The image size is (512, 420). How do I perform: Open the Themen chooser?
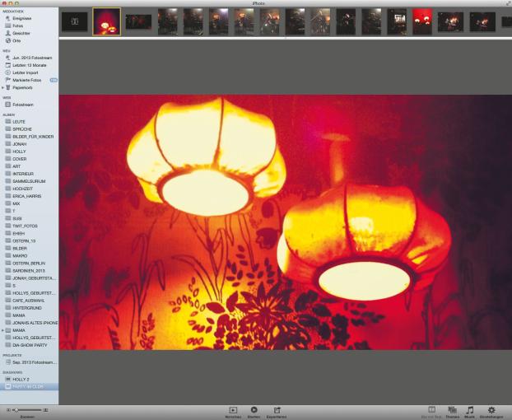coord(452,409)
